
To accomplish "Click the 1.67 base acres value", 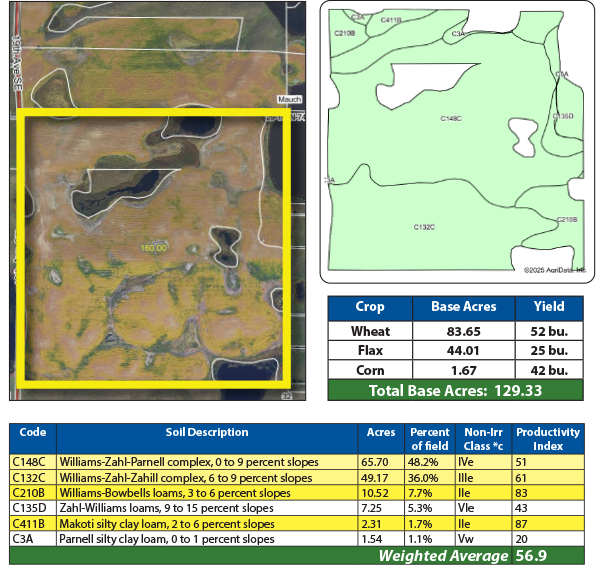I will point(464,370).
